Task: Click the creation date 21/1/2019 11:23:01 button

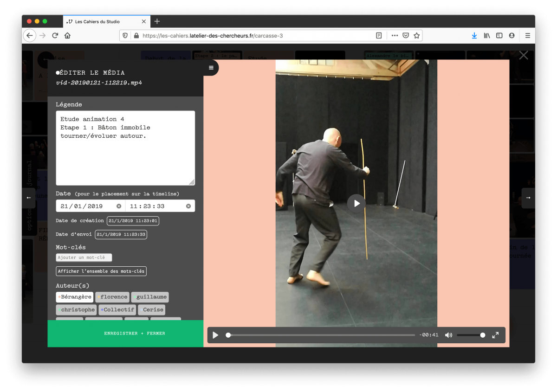Action: (133, 221)
